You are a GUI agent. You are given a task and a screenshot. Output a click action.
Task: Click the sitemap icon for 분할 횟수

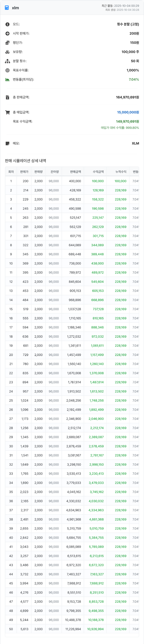8,61
